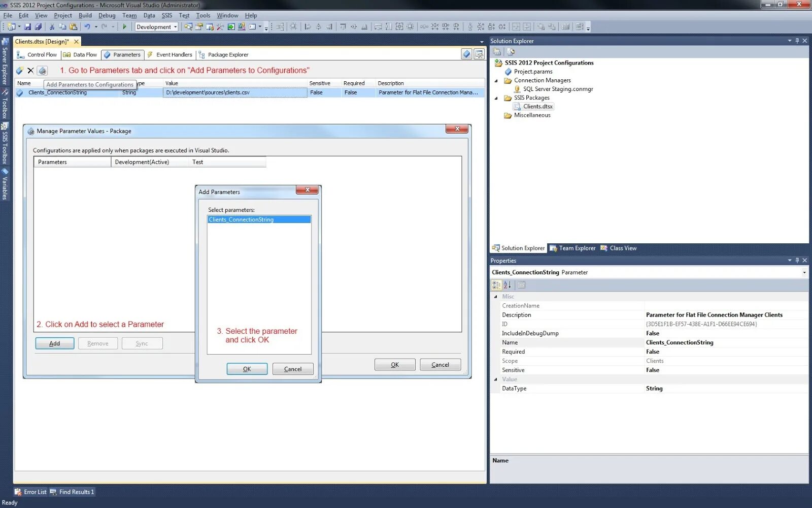Open Solution Explorer window position dropdown
This screenshot has height=508, width=812.
(x=790, y=41)
